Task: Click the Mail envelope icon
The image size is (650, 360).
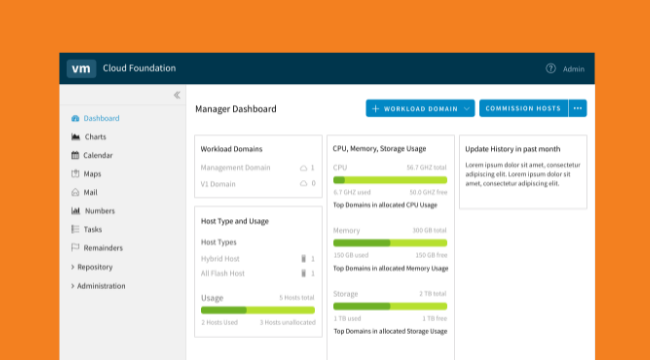Action: coord(75,192)
